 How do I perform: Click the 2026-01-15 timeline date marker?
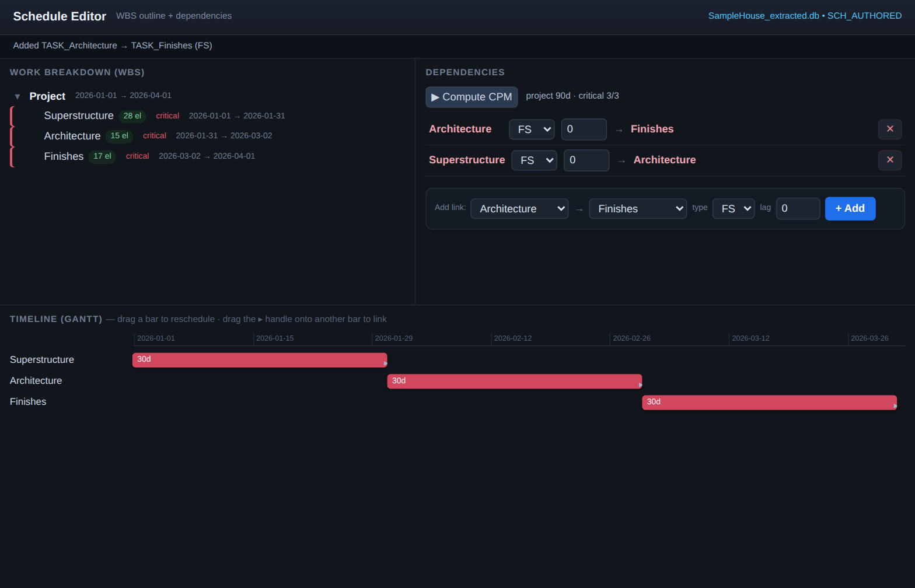tap(275, 338)
